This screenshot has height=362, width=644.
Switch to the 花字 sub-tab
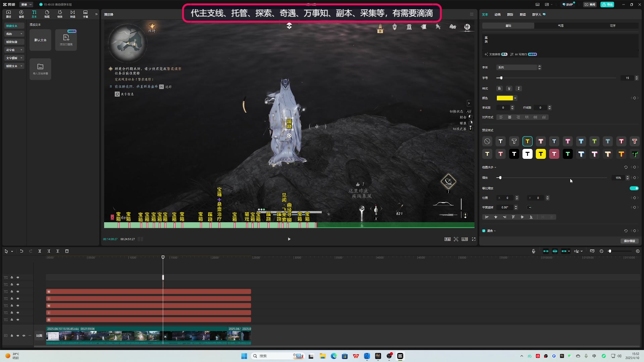613,26
